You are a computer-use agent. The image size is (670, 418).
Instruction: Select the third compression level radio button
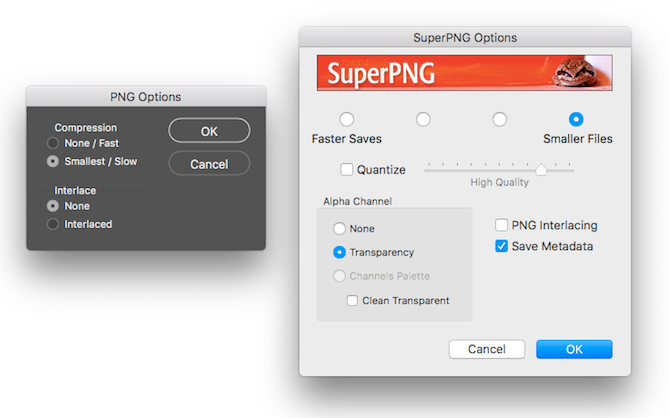pyautogui.click(x=500, y=119)
